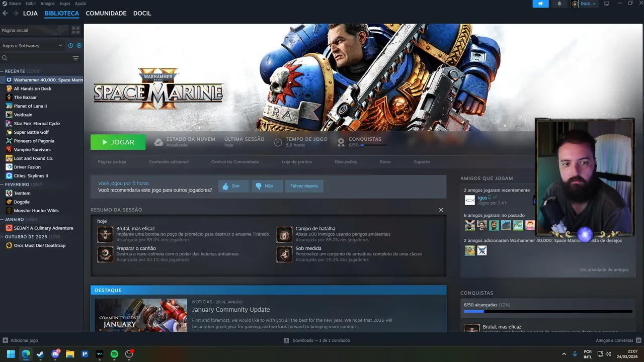This screenshot has width=644, height=362.
Task: Switch to Big Picture mode icon
Action: [607, 4]
